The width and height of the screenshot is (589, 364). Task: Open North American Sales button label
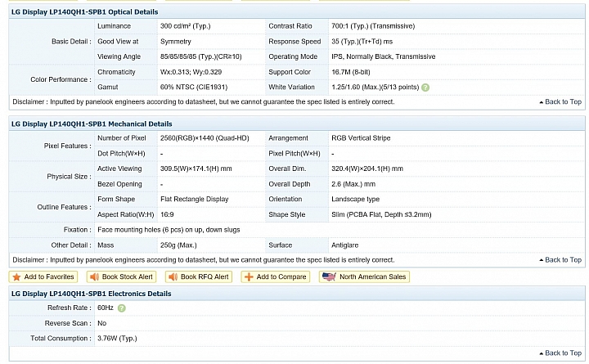(373, 276)
